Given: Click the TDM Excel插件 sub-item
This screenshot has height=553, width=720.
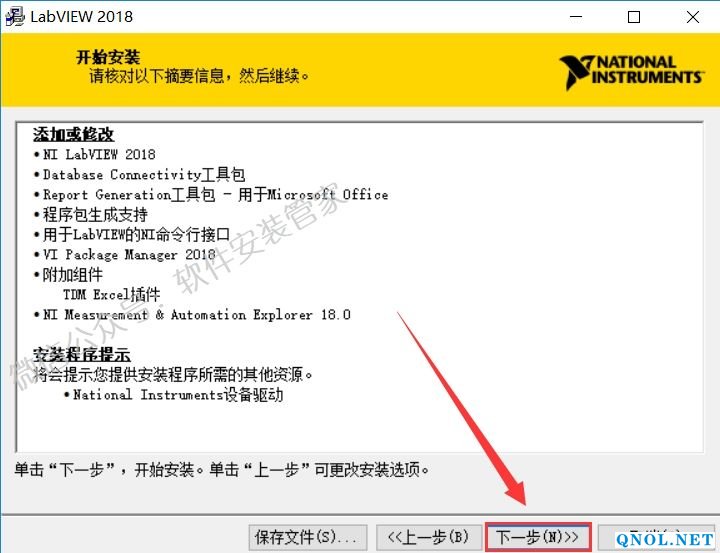Looking at the screenshot, I should pos(111,294).
